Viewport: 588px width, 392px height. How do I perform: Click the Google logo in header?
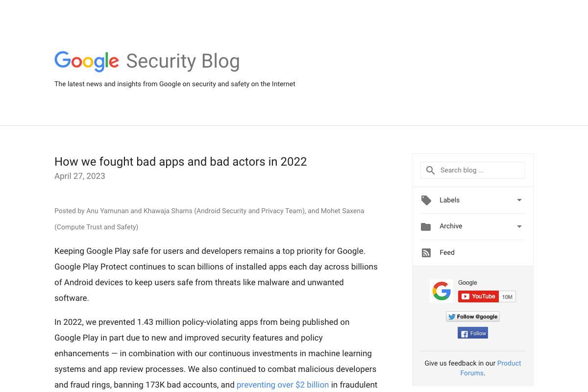click(87, 61)
